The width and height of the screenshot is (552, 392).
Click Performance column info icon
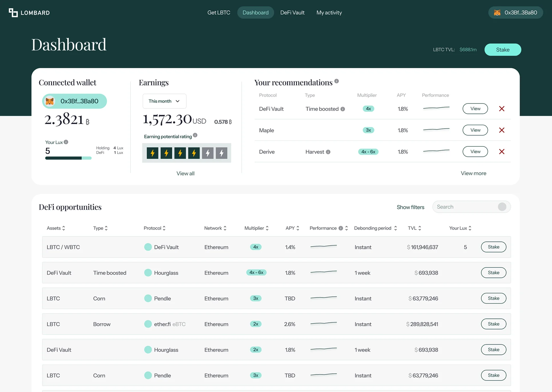tap(341, 228)
